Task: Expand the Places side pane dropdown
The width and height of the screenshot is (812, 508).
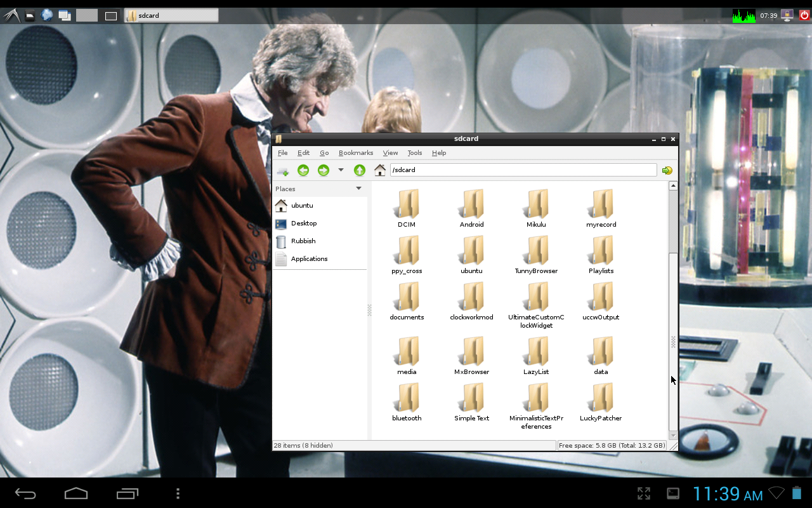Action: (358, 189)
